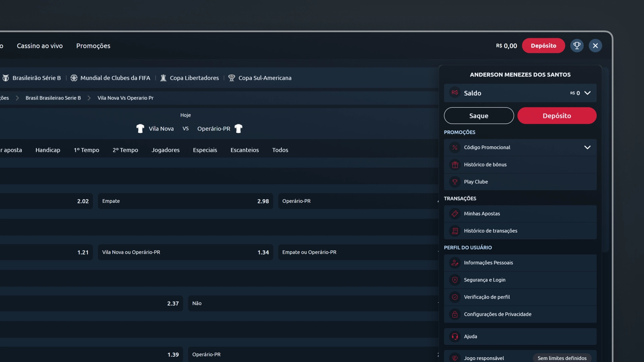Screen dimensions: 644x362
Task: Open the Jogadores betting tab
Action: [x=165, y=150]
